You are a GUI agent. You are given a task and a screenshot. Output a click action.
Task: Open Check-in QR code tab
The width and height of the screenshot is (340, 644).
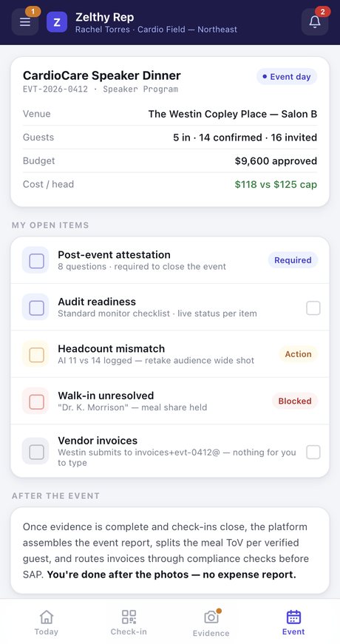tap(129, 623)
